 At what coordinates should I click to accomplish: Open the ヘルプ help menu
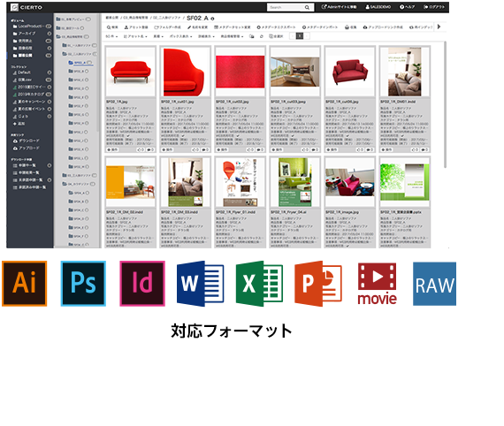(x=407, y=7)
